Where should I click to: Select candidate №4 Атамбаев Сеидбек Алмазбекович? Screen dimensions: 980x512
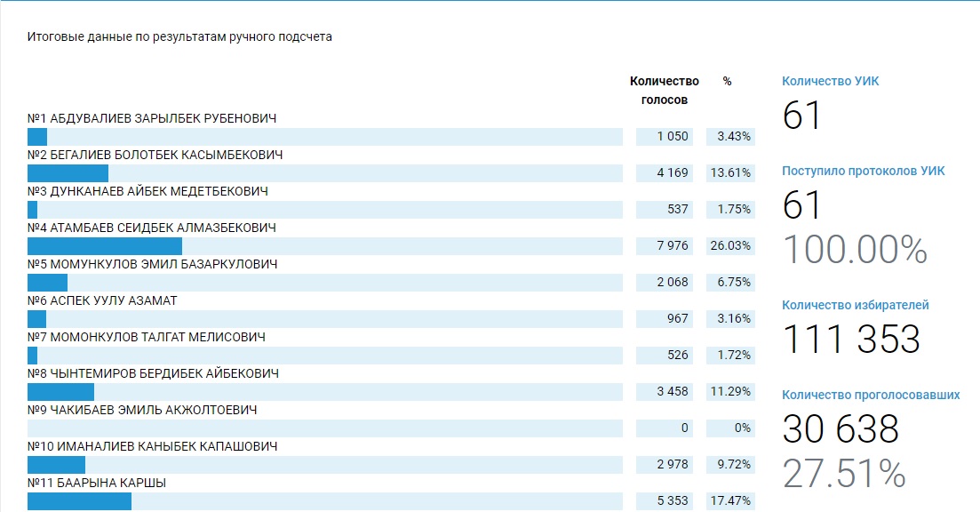pos(152,228)
